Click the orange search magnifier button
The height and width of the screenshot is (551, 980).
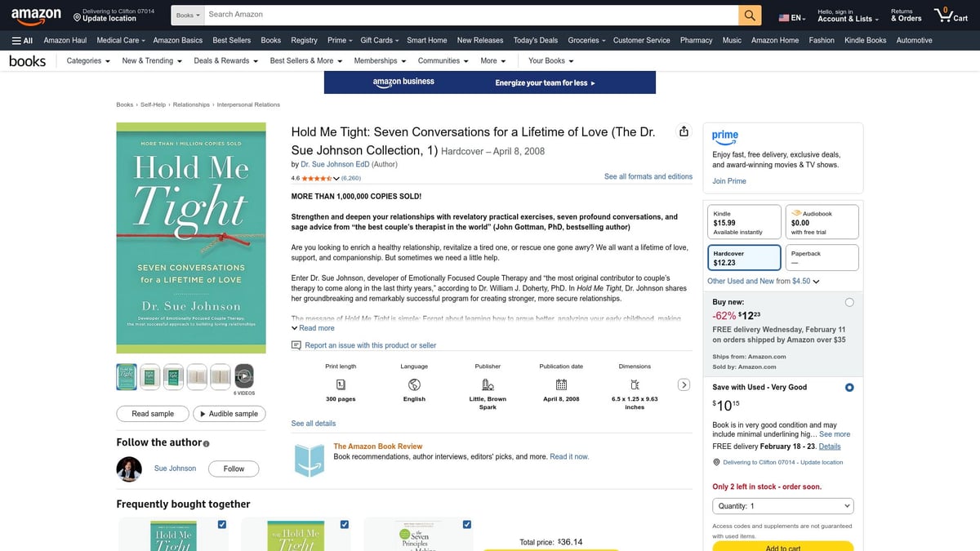click(750, 15)
